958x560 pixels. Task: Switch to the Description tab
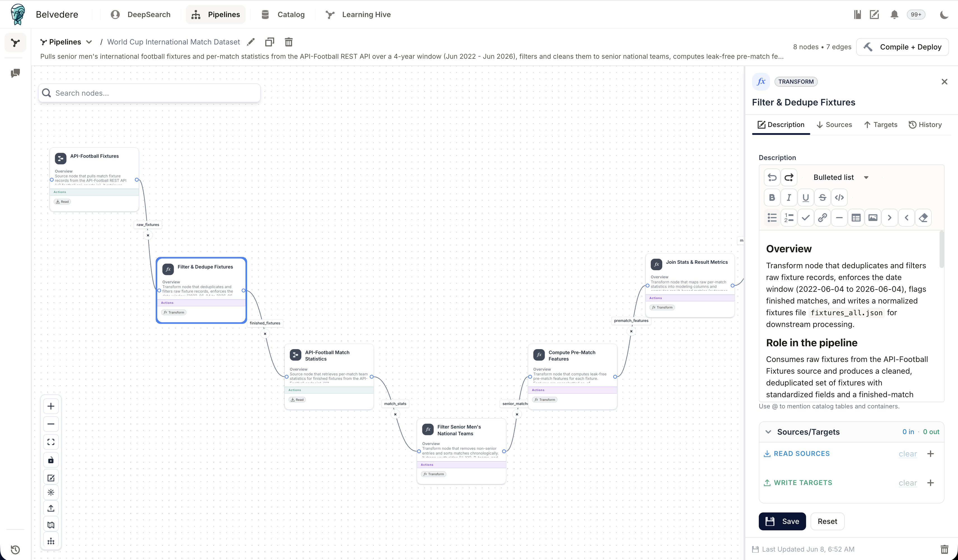(x=781, y=125)
